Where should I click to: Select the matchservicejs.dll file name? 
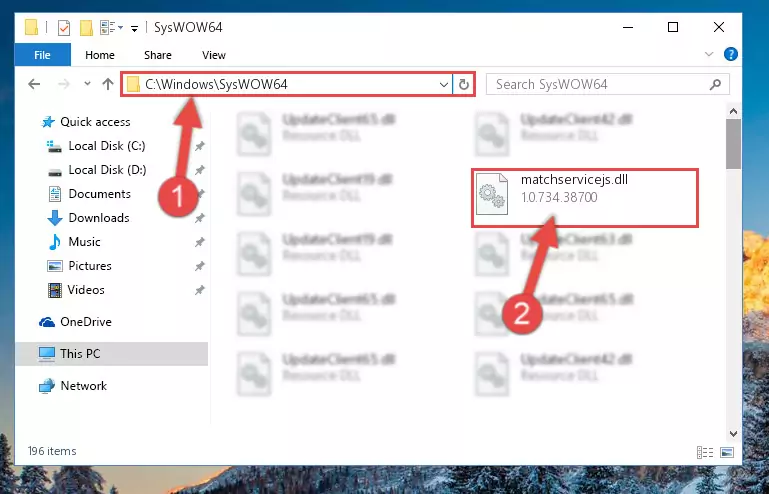click(574, 180)
